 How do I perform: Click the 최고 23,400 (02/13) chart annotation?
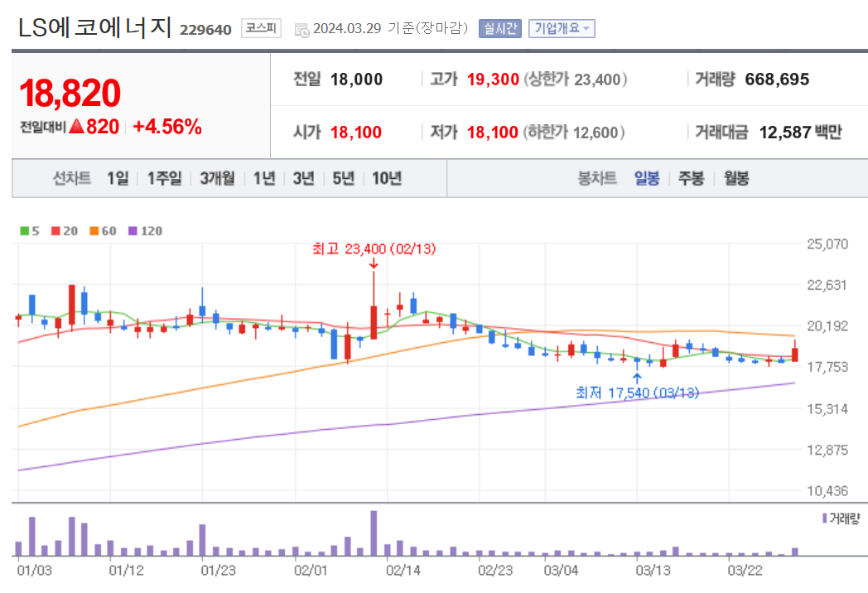point(374,249)
